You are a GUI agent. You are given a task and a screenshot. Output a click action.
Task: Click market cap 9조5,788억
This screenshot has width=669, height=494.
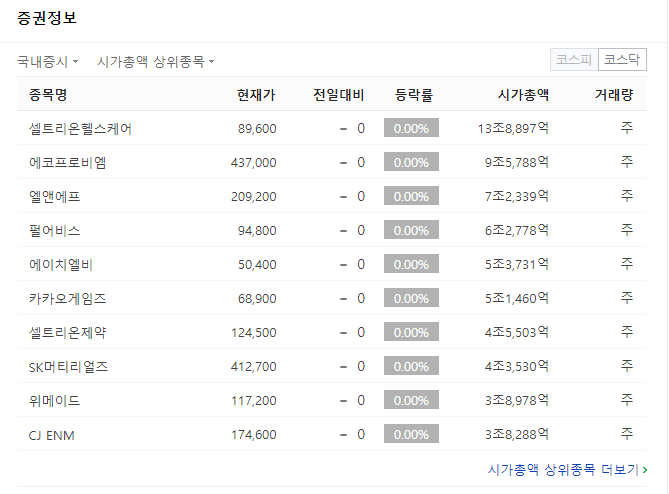click(517, 163)
